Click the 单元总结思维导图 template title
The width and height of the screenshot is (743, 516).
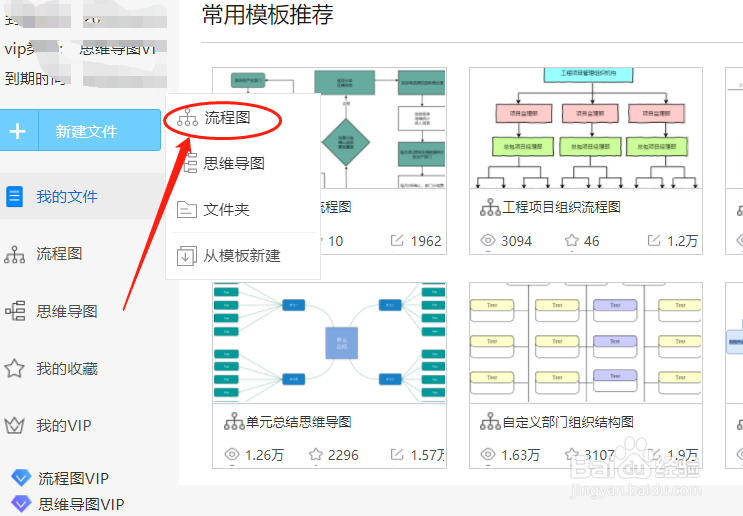[x=299, y=422]
